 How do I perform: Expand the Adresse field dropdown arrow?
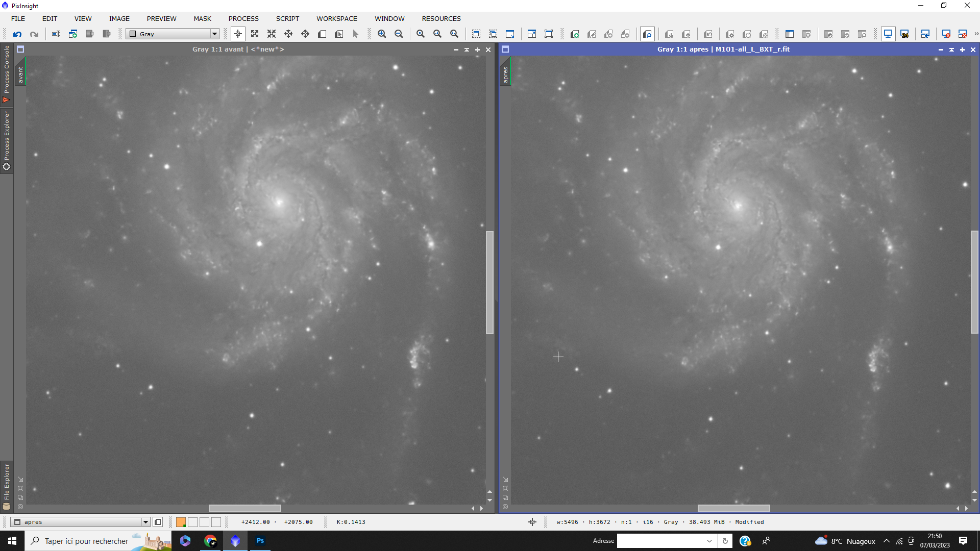[709, 541]
